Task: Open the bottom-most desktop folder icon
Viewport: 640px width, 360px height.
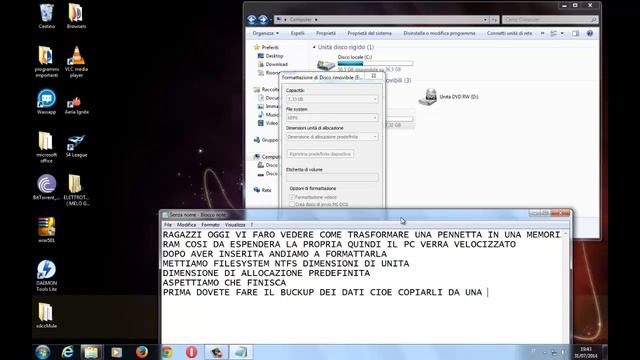Action: (x=47, y=316)
